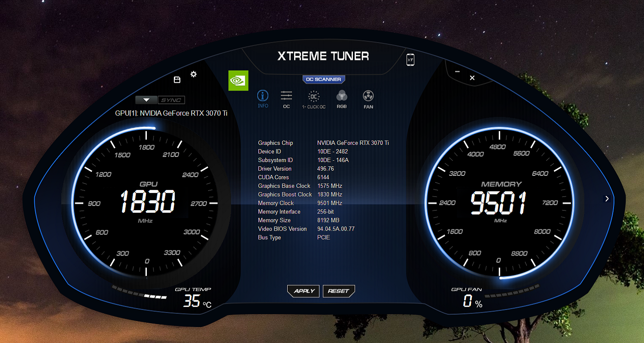Viewport: 644px width, 343px height.
Task: Toggle the SYNC switch
Action: pos(172,100)
